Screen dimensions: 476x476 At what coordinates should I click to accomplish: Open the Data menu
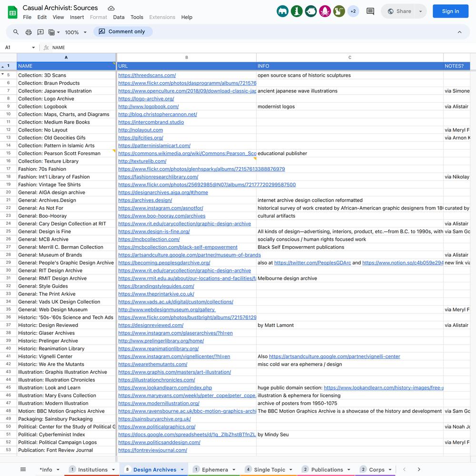[119, 17]
